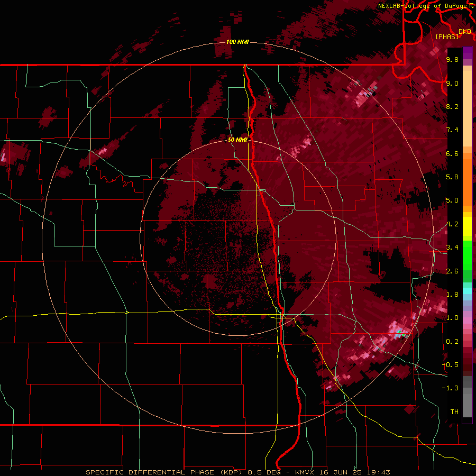Image resolution: width=476 pixels, height=476 pixels.
Task: Click the 5.0 value on the color scale
Action: tap(452, 200)
